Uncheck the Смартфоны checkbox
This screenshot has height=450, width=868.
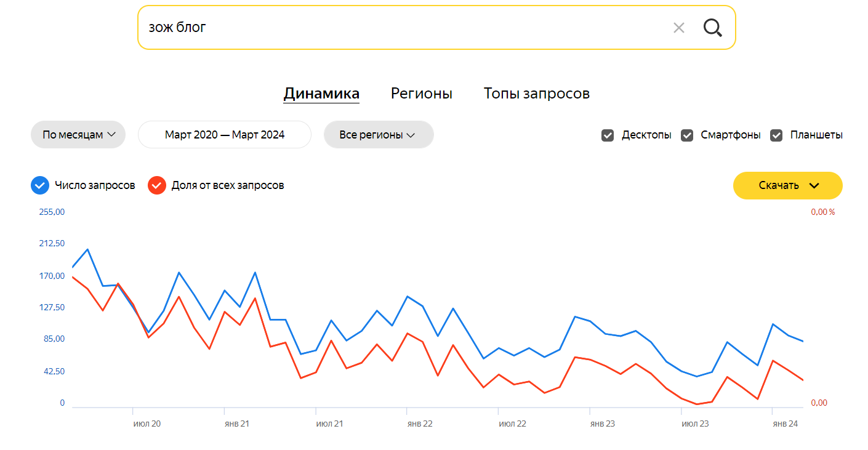pyautogui.click(x=687, y=135)
